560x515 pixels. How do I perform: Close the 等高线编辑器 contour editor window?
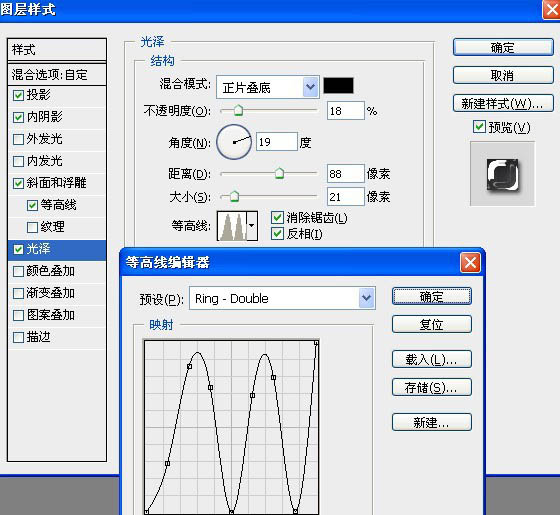tap(470, 263)
